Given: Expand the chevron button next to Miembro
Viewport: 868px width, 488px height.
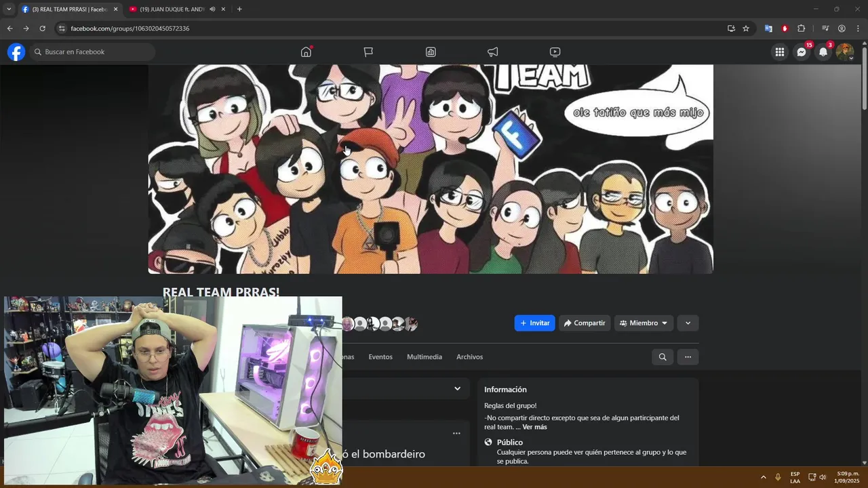Looking at the screenshot, I should [x=688, y=323].
